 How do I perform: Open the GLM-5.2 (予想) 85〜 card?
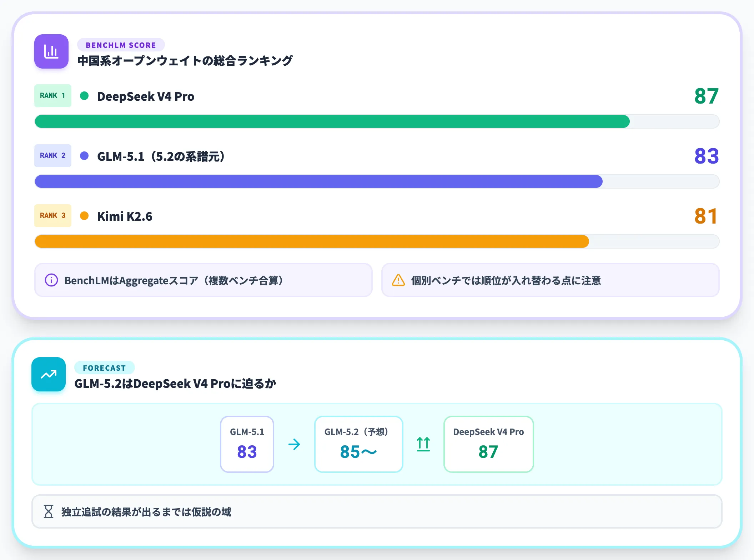(x=359, y=444)
